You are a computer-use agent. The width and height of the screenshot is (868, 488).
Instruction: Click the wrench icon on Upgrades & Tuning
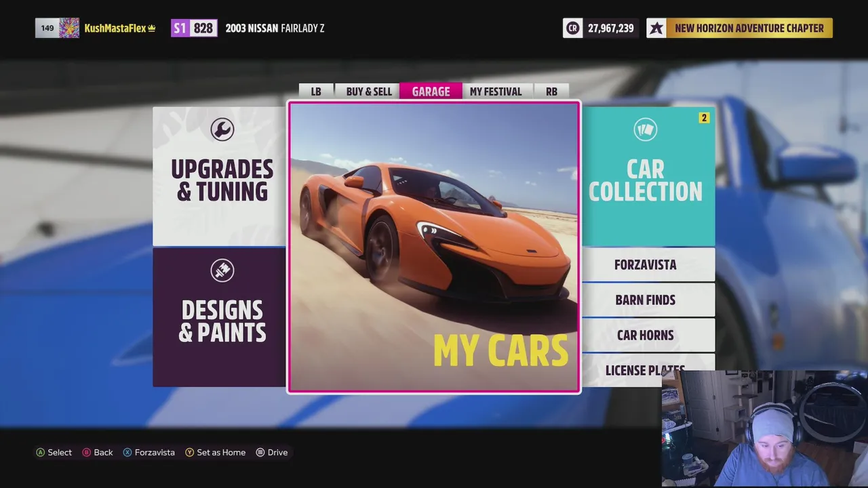click(222, 129)
